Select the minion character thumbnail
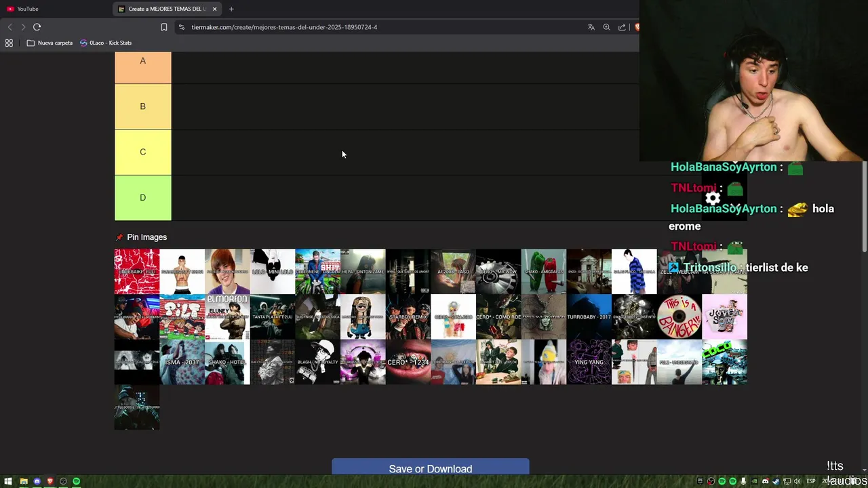Viewport: 868px width, 488px height. [x=363, y=317]
